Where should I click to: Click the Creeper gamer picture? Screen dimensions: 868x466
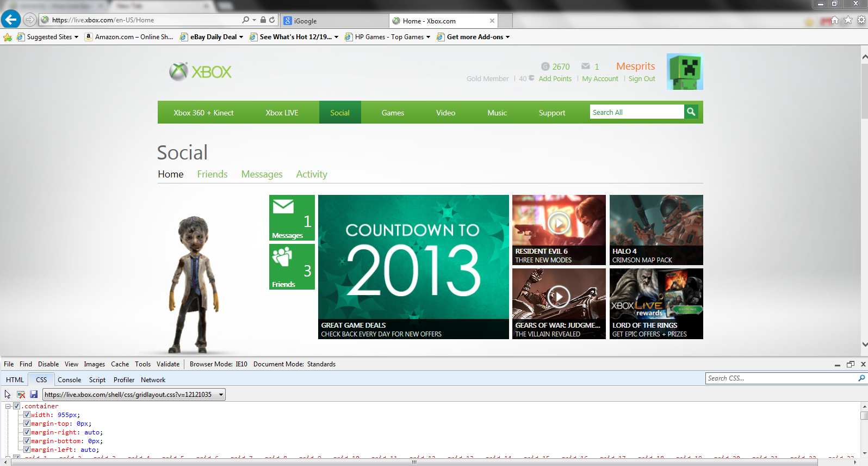click(685, 71)
